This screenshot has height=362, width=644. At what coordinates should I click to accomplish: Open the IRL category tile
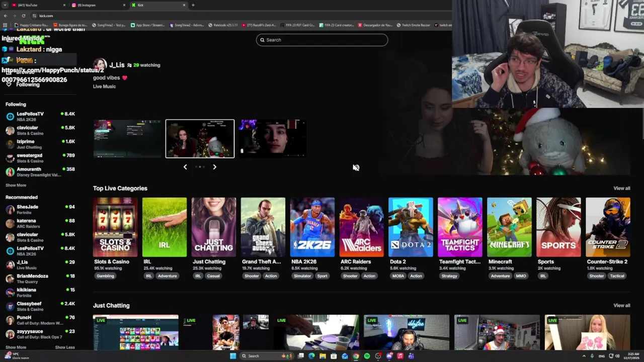coord(165,227)
